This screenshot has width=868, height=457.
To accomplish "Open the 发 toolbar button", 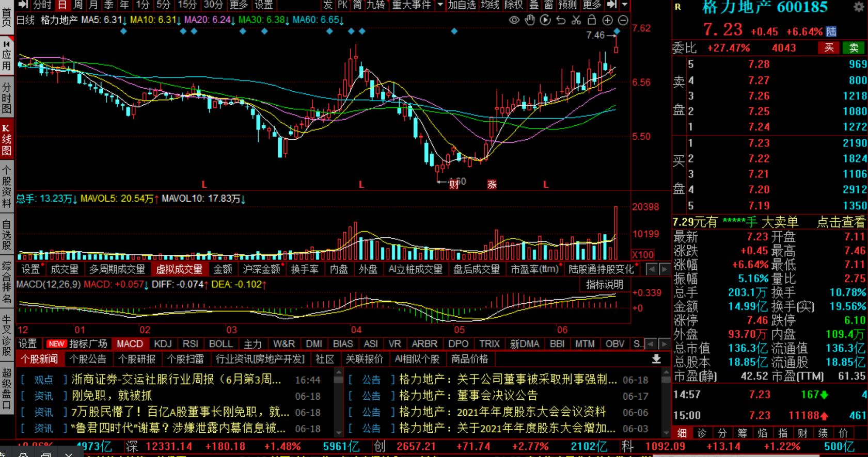I will click(328, 5).
